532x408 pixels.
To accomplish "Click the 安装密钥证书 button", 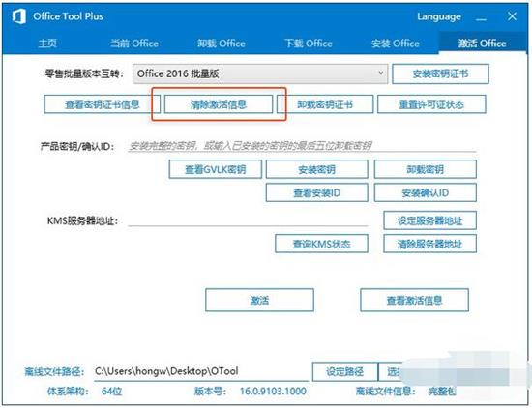I will [x=440, y=73].
